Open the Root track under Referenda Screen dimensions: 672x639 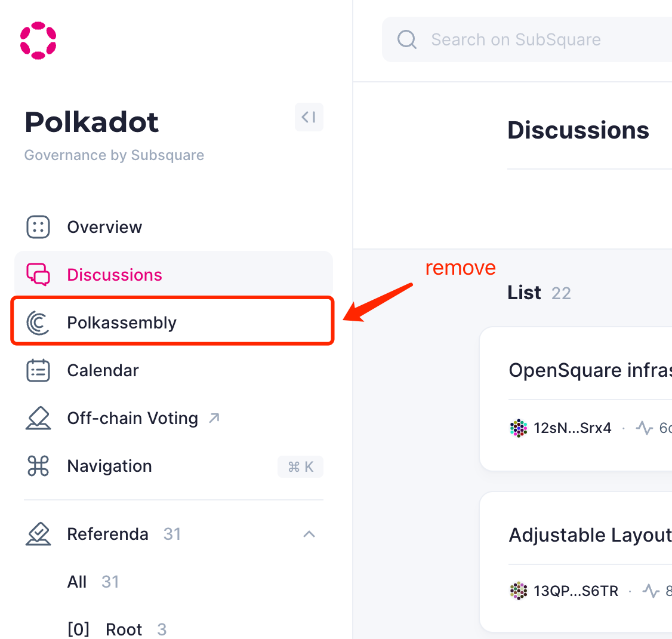[124, 629]
